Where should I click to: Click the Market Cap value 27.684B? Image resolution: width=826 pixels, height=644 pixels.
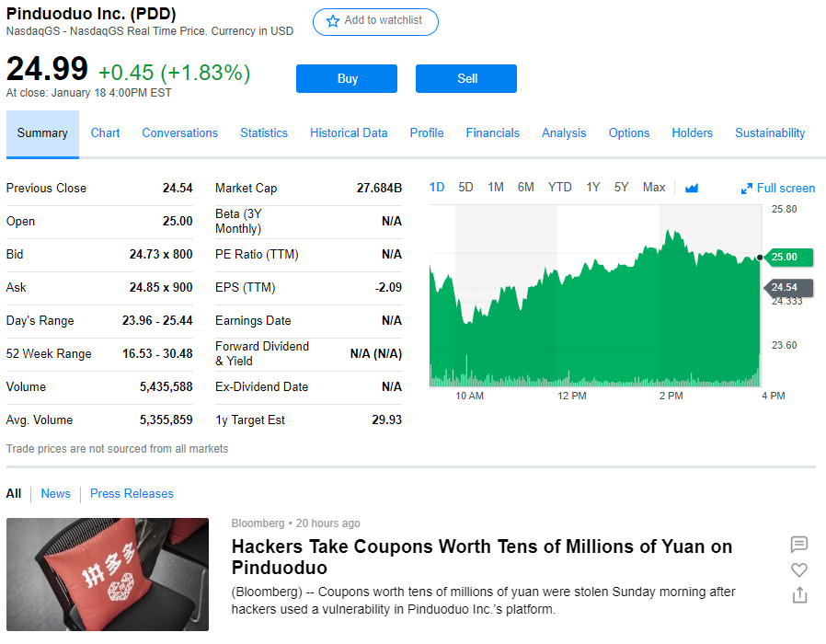(x=379, y=189)
